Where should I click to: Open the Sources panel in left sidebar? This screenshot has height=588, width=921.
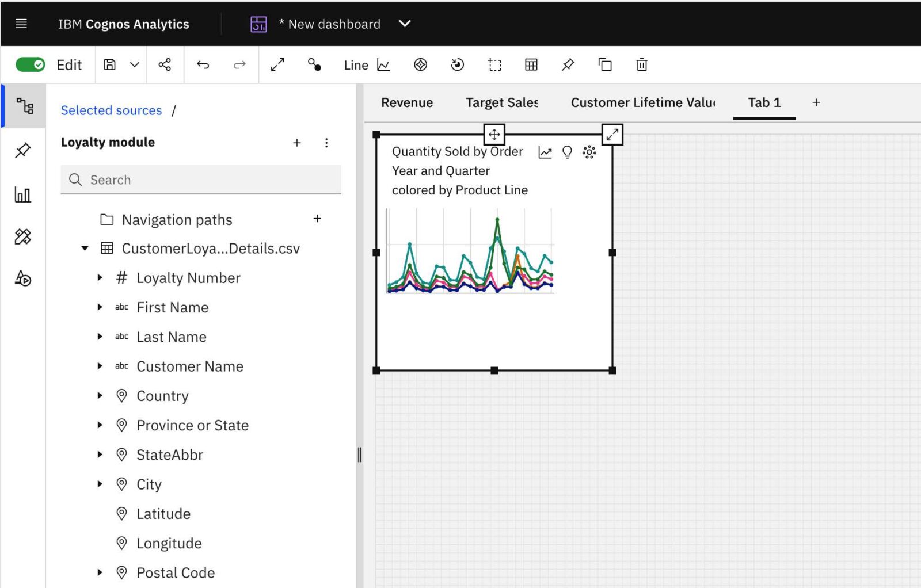click(24, 106)
